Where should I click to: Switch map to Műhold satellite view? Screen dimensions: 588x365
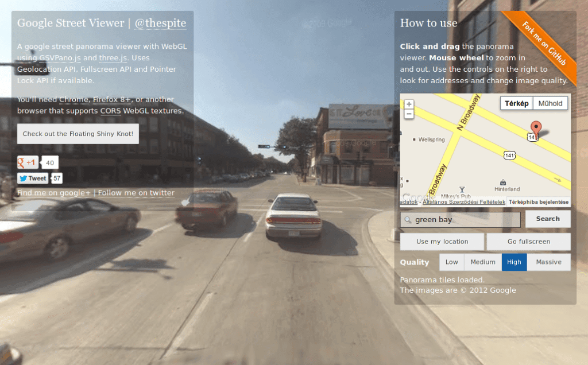click(551, 103)
